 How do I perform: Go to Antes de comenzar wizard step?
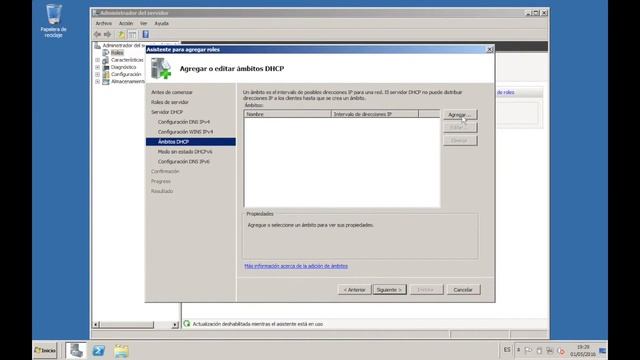(172, 92)
